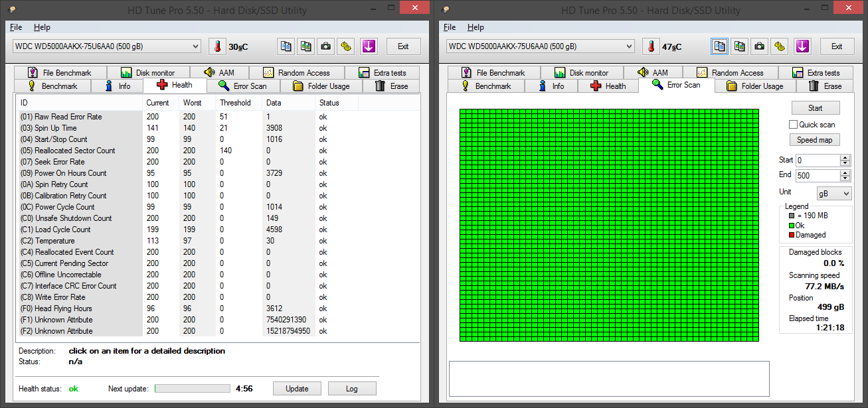Click copy screenshot icon in right window toolbar
868x408 pixels.
(740, 46)
